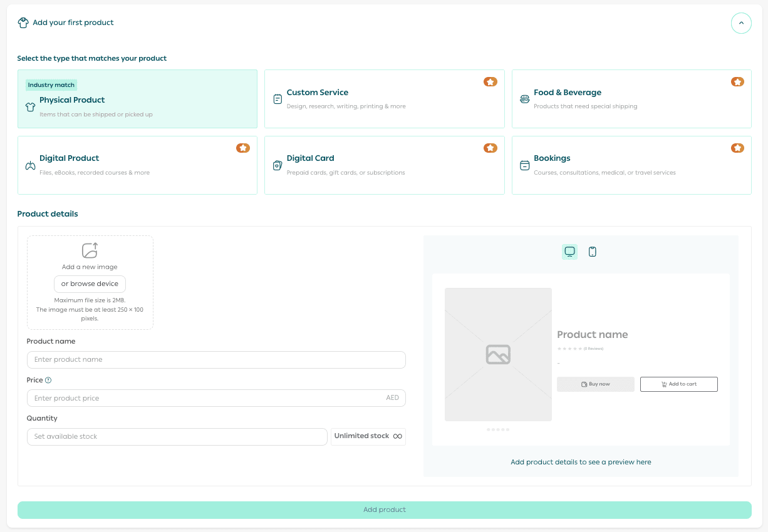Screen dimensions: 768x532
Task: Choose the Bookings product type
Action: (x=631, y=165)
